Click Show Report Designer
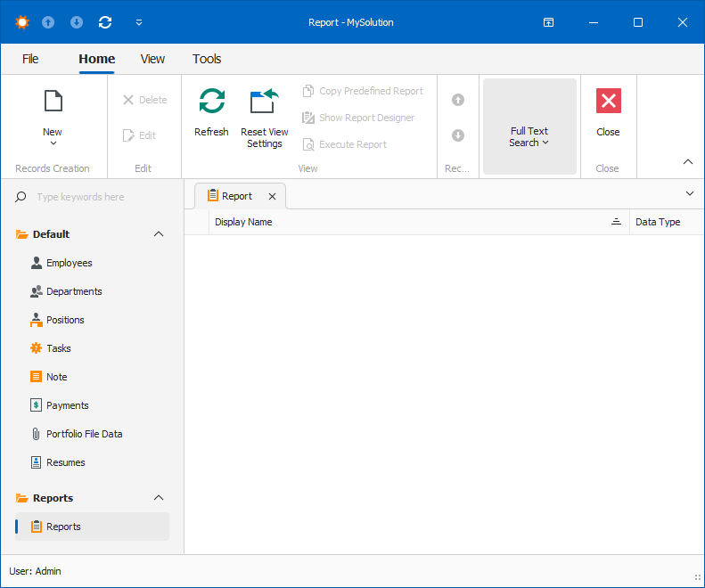Image resolution: width=705 pixels, height=588 pixels. (x=358, y=118)
